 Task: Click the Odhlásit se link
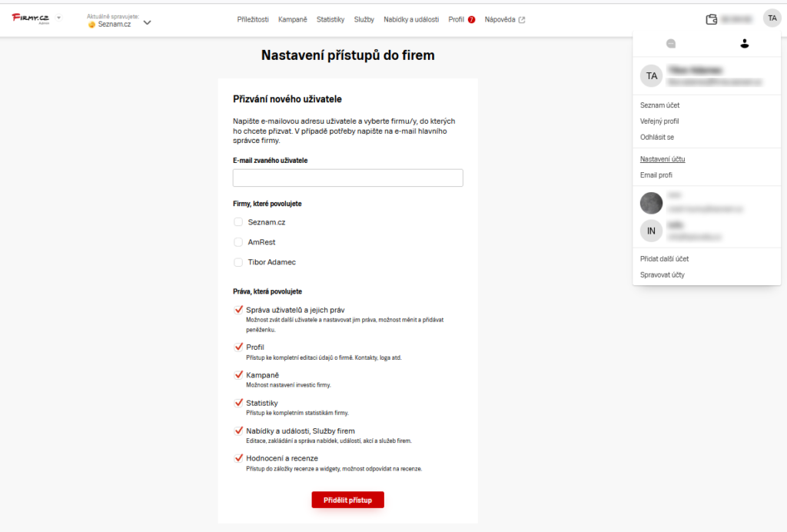point(656,137)
